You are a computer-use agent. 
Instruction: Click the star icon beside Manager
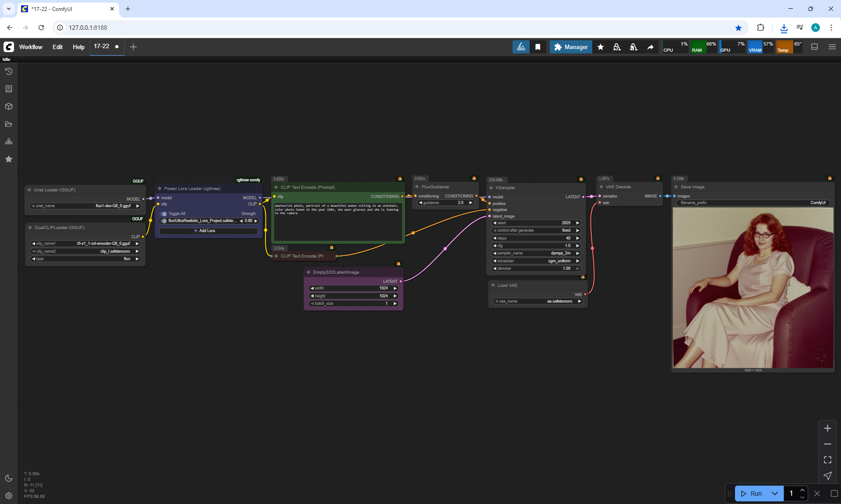point(601,47)
